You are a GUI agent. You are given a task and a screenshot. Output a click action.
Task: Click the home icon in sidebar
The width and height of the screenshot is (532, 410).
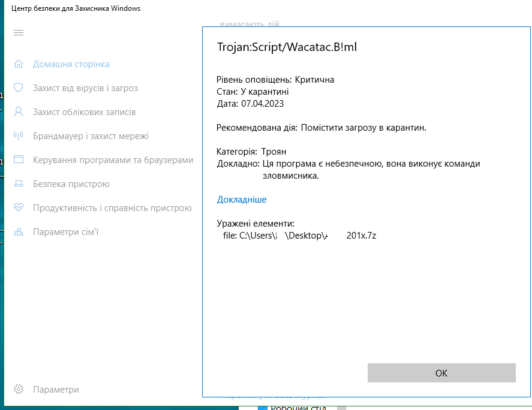pyautogui.click(x=19, y=64)
